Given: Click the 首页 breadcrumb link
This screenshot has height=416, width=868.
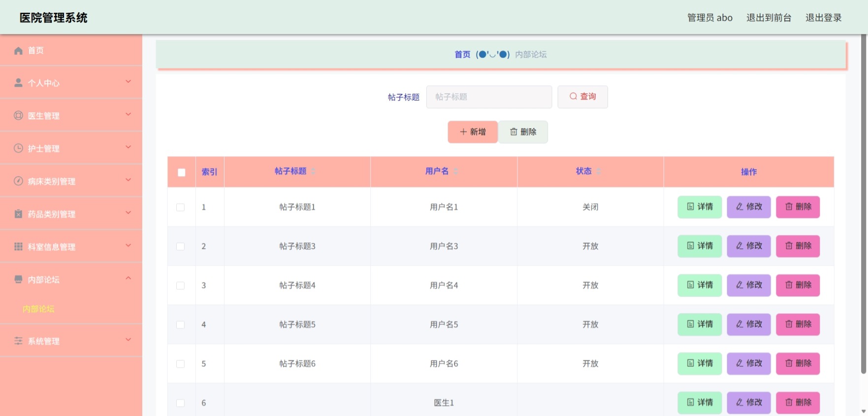Looking at the screenshot, I should pos(462,54).
